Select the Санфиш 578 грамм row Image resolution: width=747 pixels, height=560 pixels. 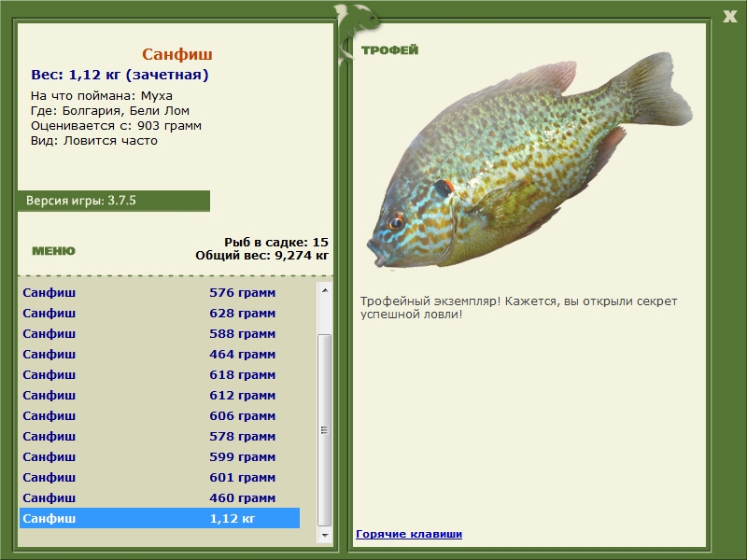pyautogui.click(x=160, y=436)
